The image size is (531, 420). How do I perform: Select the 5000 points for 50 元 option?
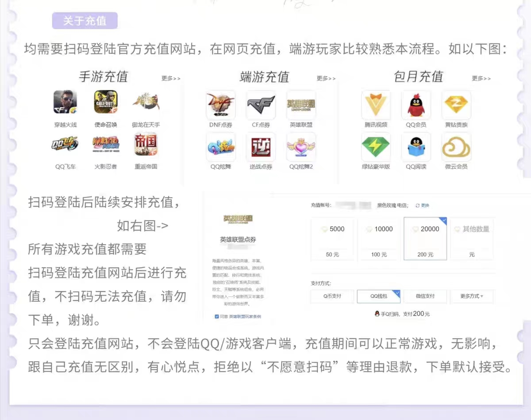[x=332, y=239]
